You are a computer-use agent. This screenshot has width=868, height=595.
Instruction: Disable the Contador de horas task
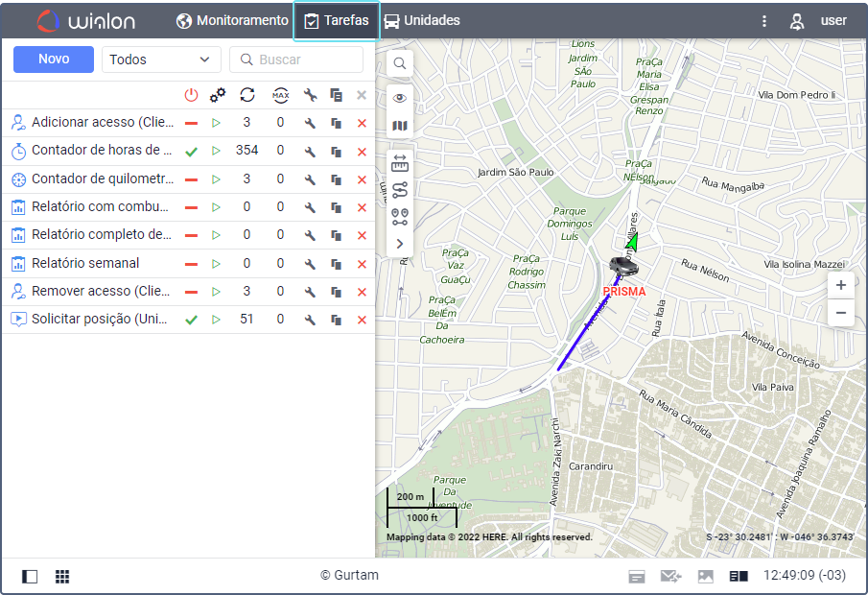191,152
